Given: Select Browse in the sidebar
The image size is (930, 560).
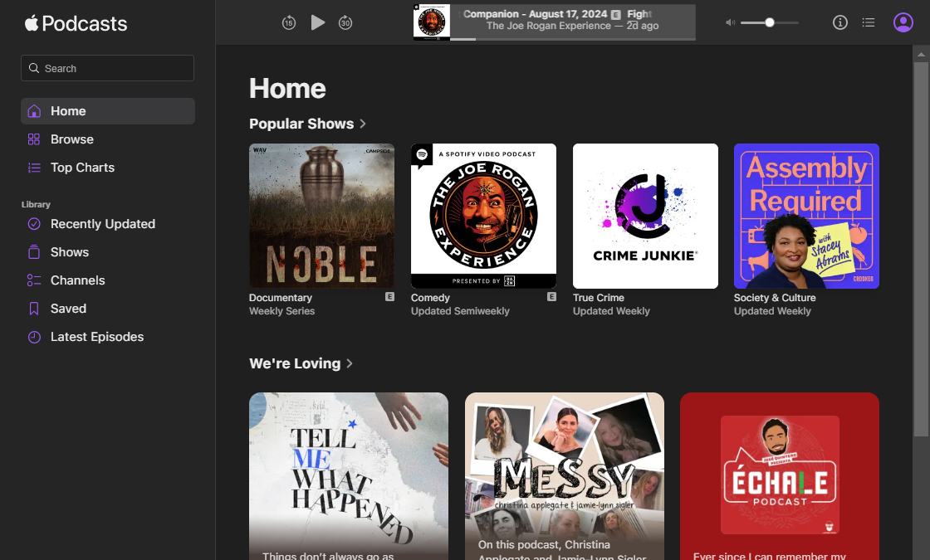Looking at the screenshot, I should 72,139.
